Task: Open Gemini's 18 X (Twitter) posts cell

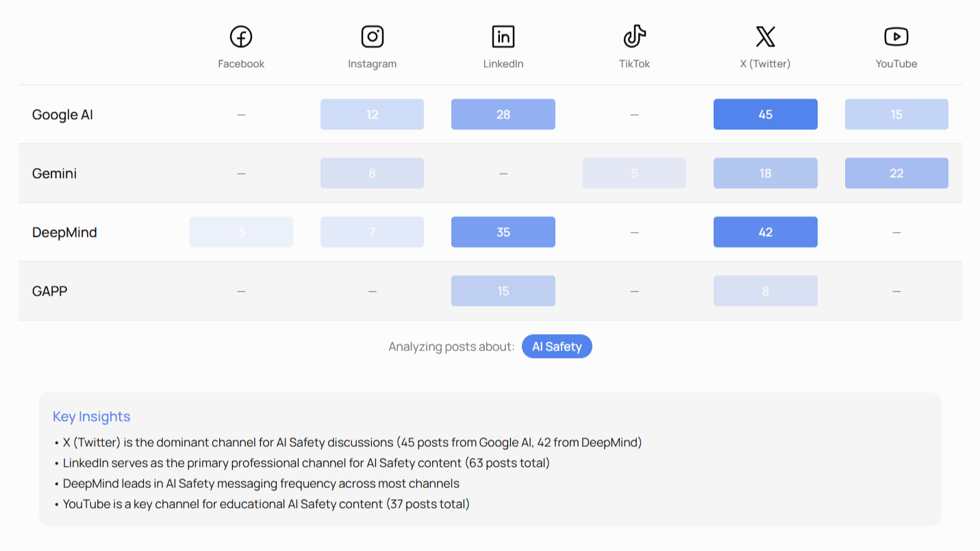Action: pyautogui.click(x=765, y=173)
